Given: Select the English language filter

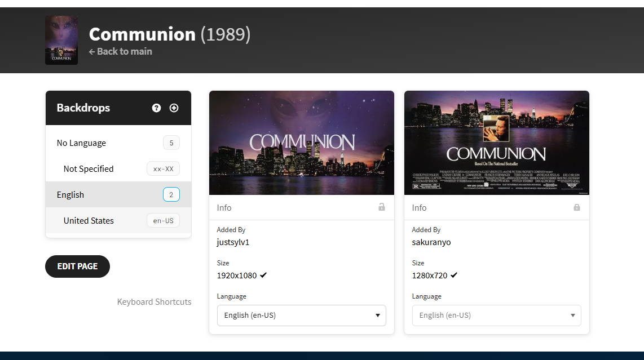Looking at the screenshot, I should click(x=118, y=194).
